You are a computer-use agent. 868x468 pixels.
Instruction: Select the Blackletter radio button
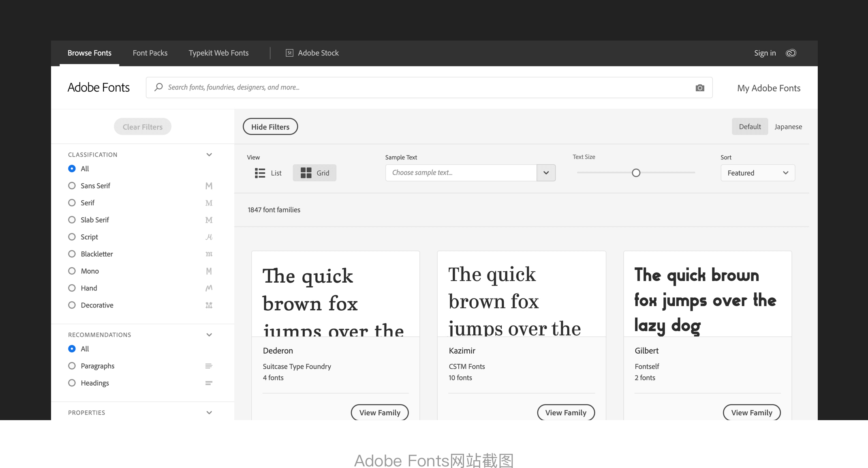coord(72,254)
